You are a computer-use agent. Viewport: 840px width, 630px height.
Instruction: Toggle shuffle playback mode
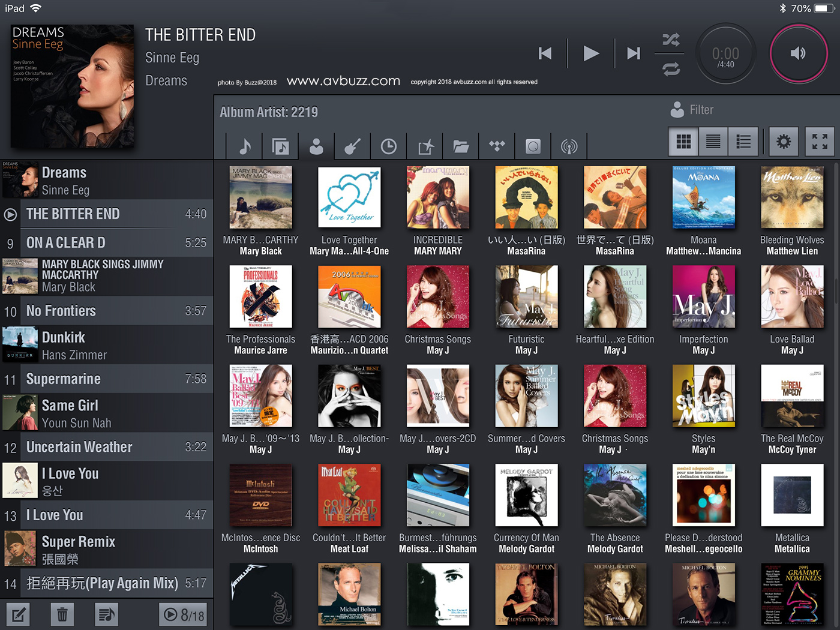pyautogui.click(x=671, y=40)
